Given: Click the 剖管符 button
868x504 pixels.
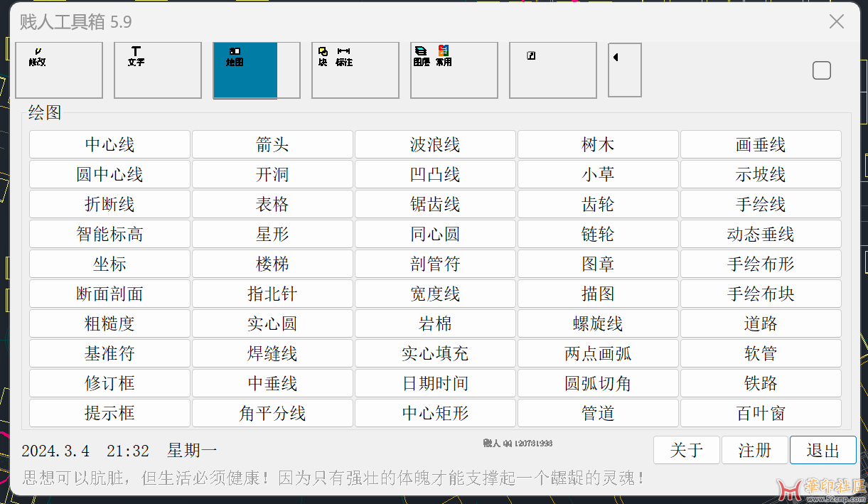Looking at the screenshot, I should pyautogui.click(x=435, y=264).
